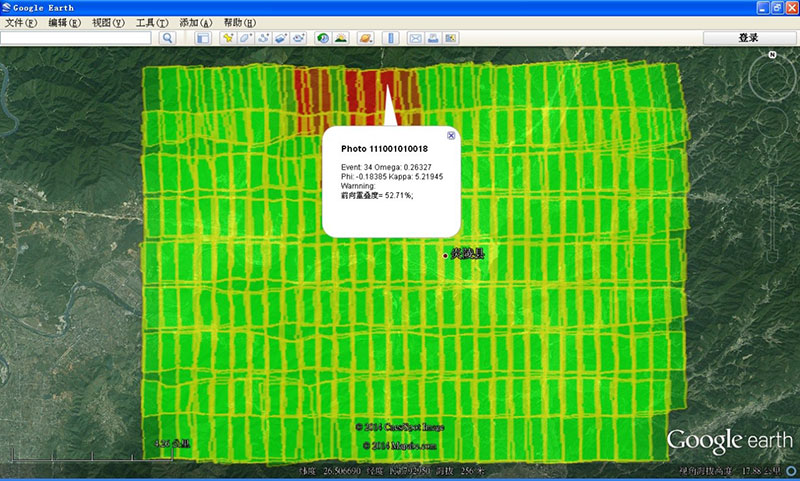
Task: Select the ruler measurement tool
Action: (x=391, y=38)
